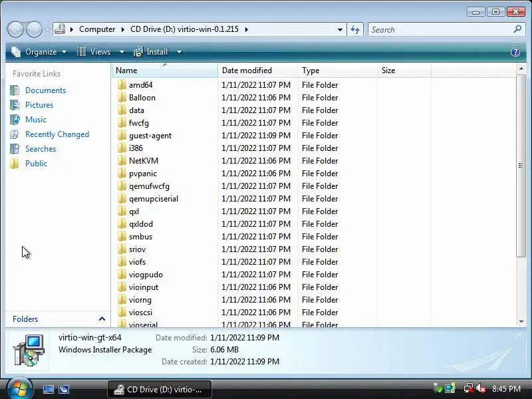
Task: Expand the Folders pane chevron
Action: (x=102, y=319)
